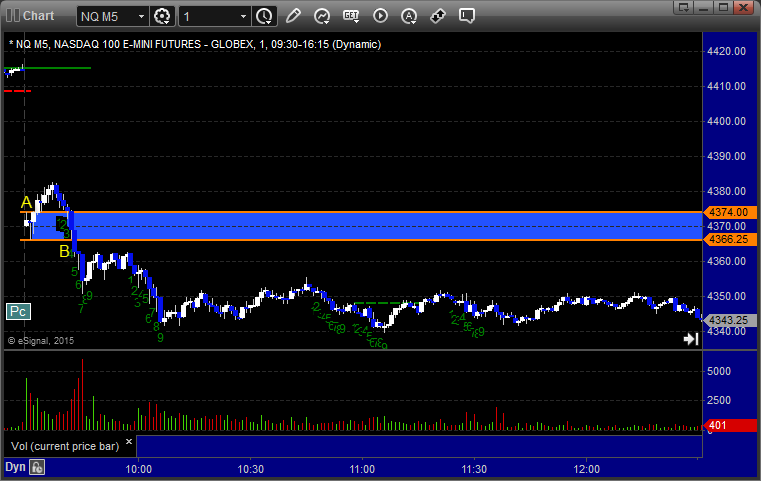Toggle the time axis lock icon

[37, 467]
